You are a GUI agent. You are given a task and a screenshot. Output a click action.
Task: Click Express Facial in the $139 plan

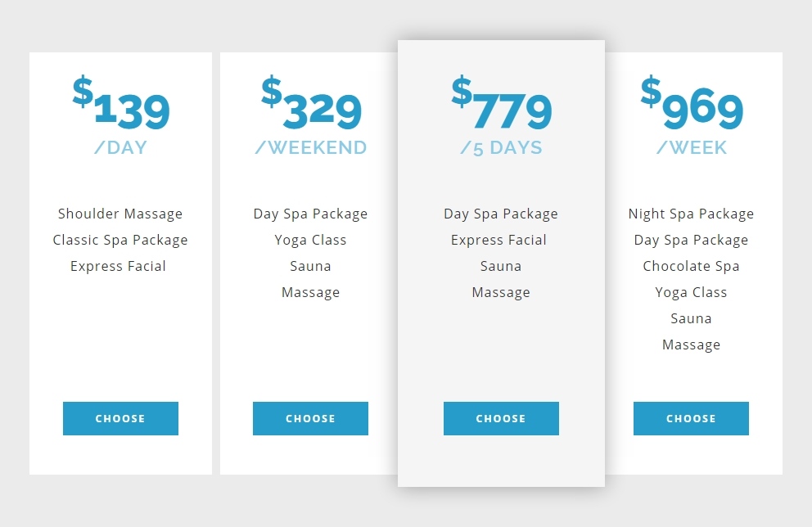tap(119, 266)
